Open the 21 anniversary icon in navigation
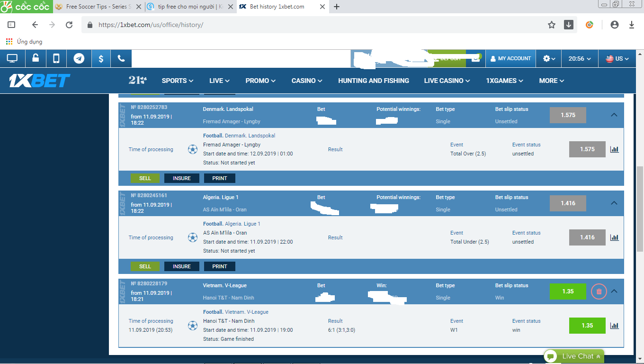 pyautogui.click(x=138, y=81)
